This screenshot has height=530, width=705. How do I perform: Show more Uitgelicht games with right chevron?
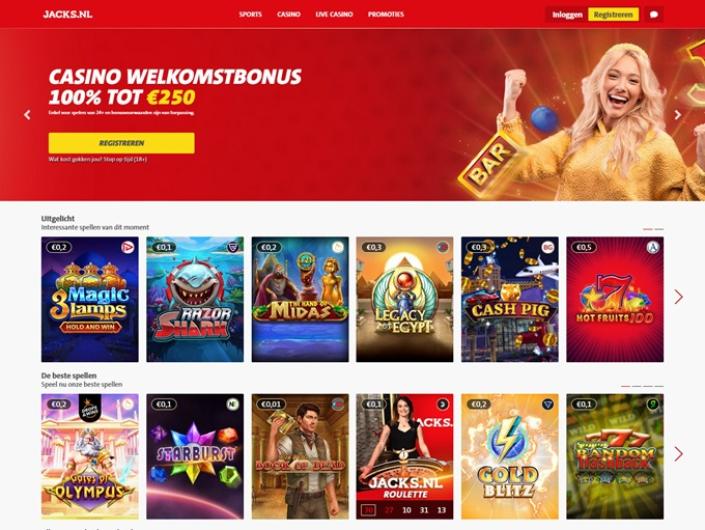click(678, 297)
